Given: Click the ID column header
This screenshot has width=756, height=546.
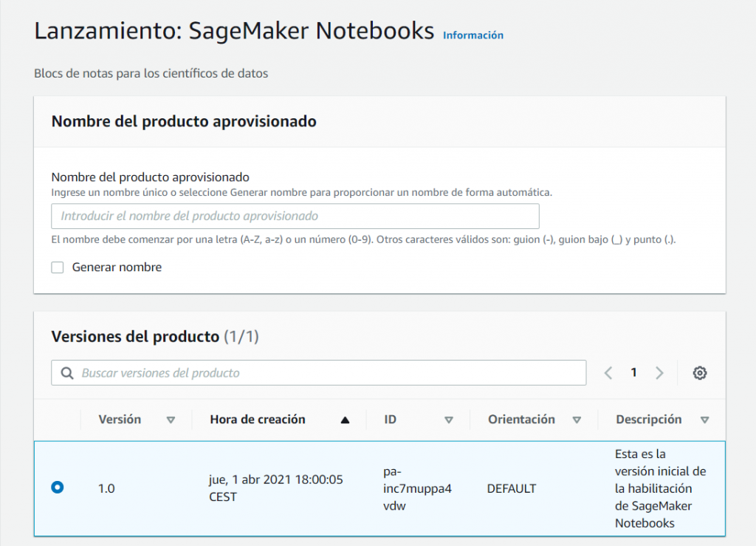Looking at the screenshot, I should coord(390,419).
